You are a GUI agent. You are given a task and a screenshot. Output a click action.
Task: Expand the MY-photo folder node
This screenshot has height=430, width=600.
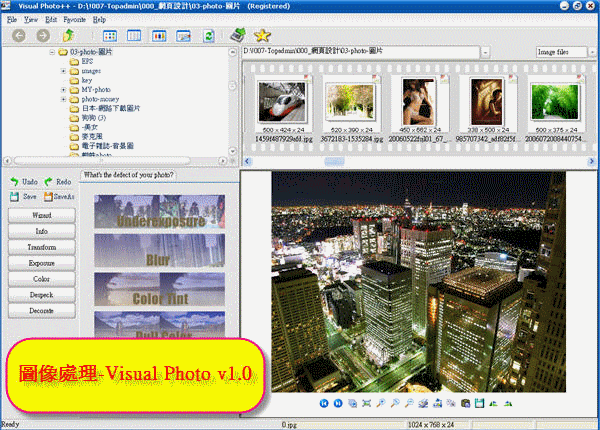pos(63,90)
